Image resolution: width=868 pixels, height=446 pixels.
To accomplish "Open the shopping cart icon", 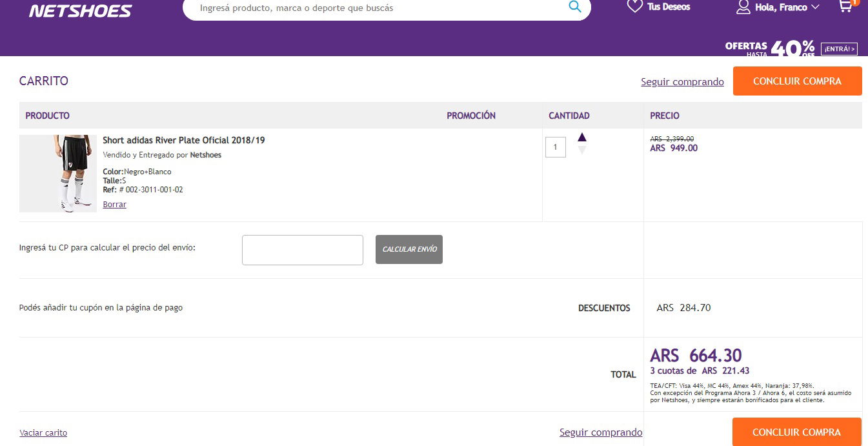I will [x=845, y=6].
